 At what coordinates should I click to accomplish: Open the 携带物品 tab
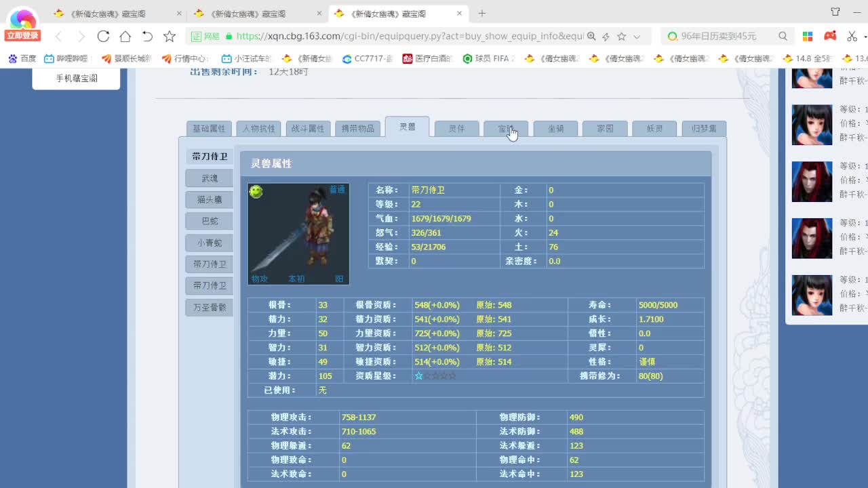(358, 127)
